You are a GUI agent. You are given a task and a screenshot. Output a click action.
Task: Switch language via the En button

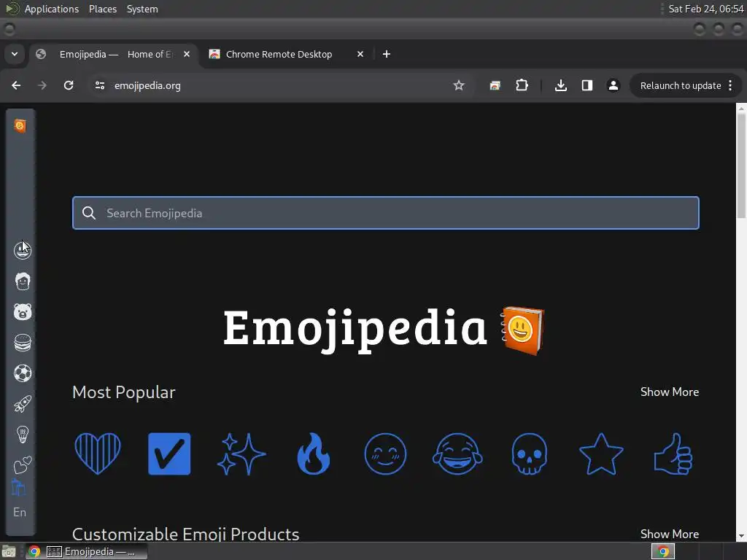point(20,513)
